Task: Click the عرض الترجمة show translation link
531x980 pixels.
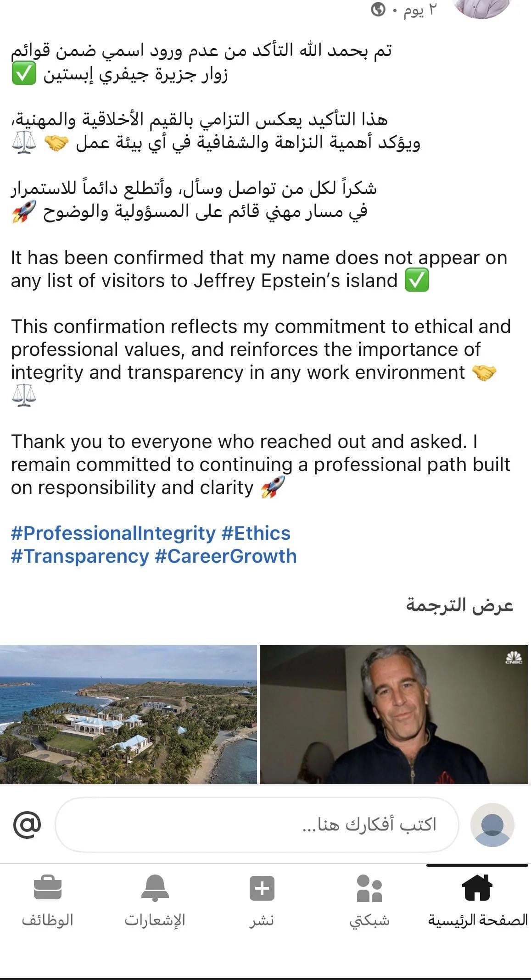Action: coord(459,605)
